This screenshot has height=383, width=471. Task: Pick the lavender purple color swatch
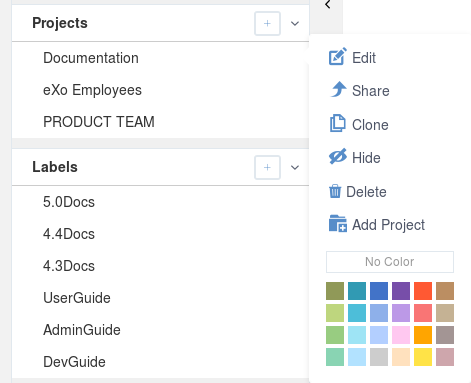coord(401,313)
